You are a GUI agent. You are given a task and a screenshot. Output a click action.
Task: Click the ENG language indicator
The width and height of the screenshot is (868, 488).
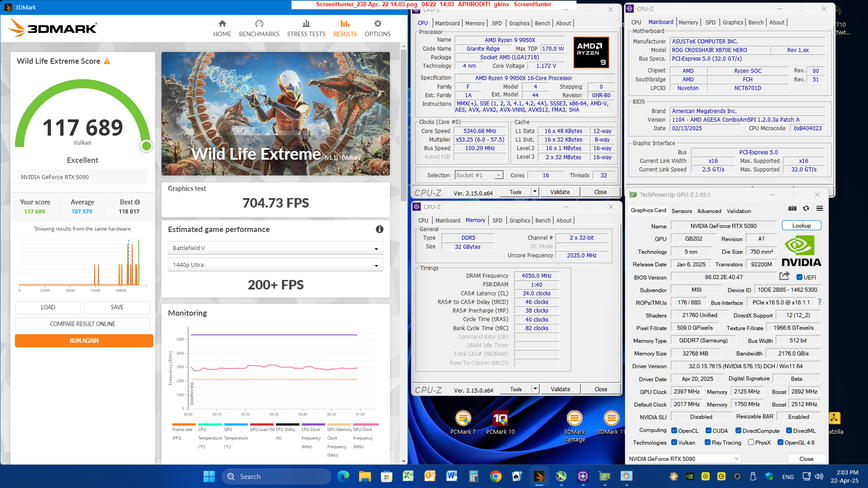click(x=788, y=476)
